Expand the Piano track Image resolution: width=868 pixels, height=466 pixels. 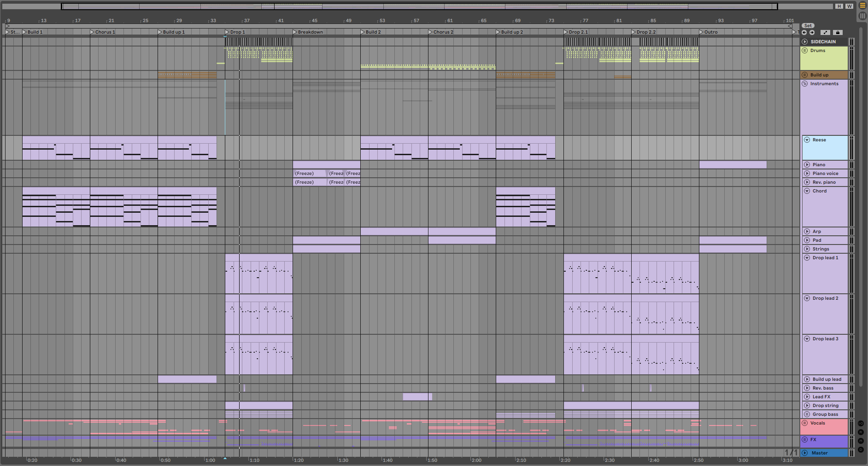[x=807, y=165]
